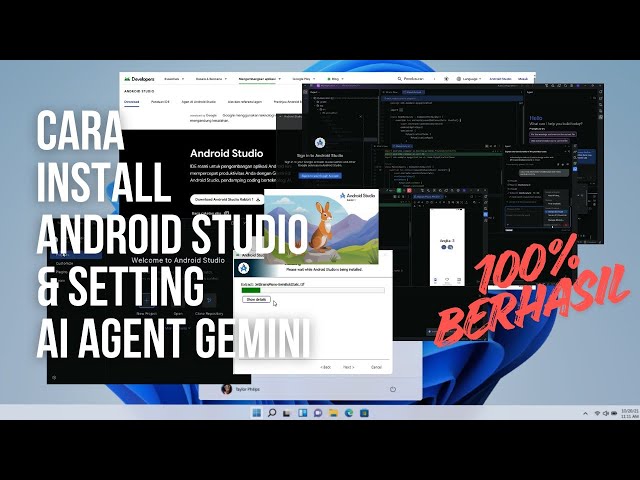The image size is (640, 480).
Task: Click the rabbit splash screen image
Action: coord(322,227)
